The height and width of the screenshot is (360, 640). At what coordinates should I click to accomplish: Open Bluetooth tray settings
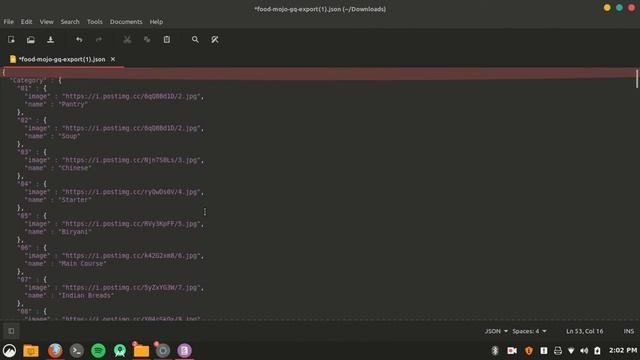pos(495,351)
